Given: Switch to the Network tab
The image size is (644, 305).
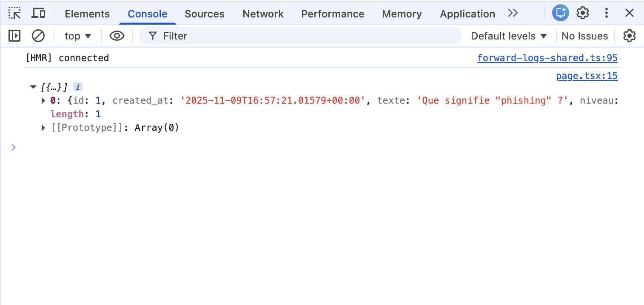Looking at the screenshot, I should [x=263, y=14].
